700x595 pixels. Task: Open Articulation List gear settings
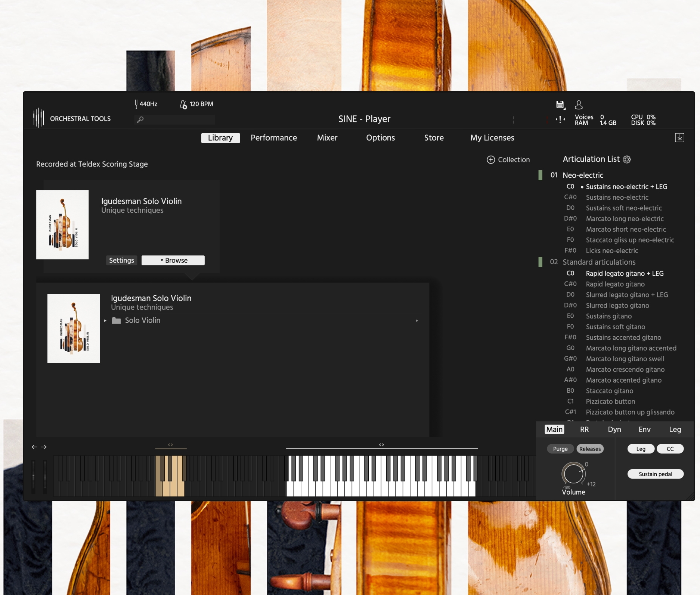point(627,159)
